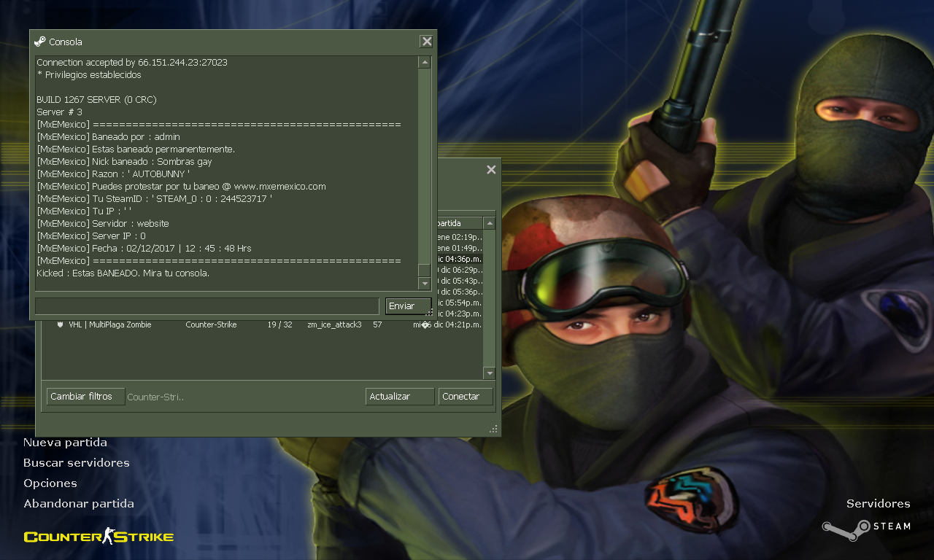
Task: Click the SteamID line in console
Action: (x=155, y=199)
